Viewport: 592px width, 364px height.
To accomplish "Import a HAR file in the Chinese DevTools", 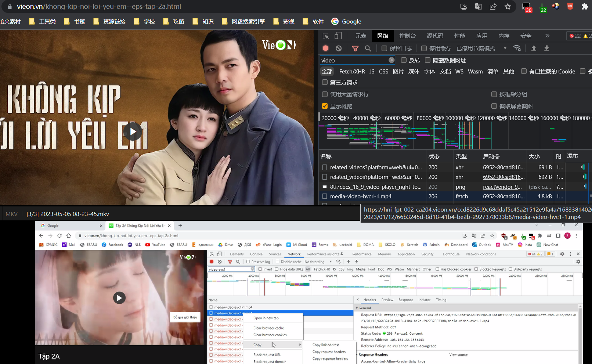I will click(x=534, y=48).
